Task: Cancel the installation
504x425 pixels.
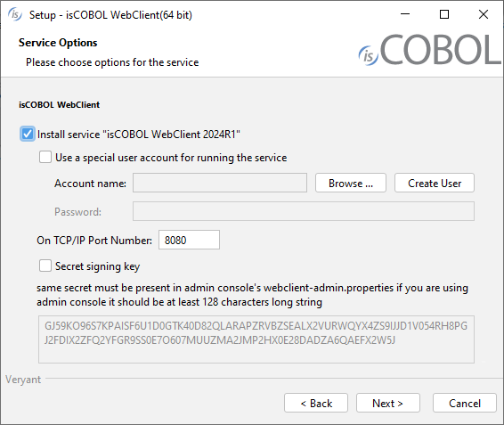Action: click(x=465, y=403)
